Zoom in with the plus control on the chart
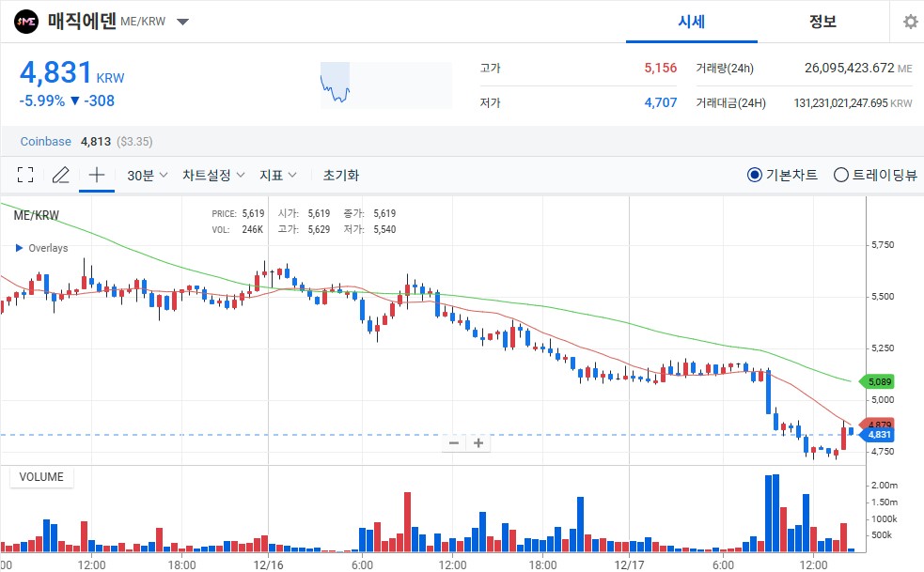This screenshot has width=924, height=572. point(478,442)
